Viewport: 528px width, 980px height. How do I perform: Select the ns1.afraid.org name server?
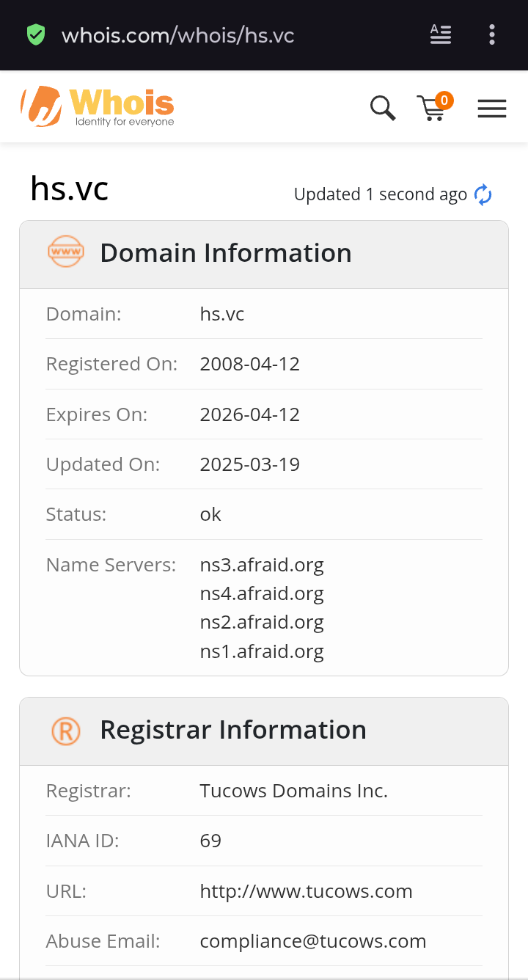[x=262, y=651]
